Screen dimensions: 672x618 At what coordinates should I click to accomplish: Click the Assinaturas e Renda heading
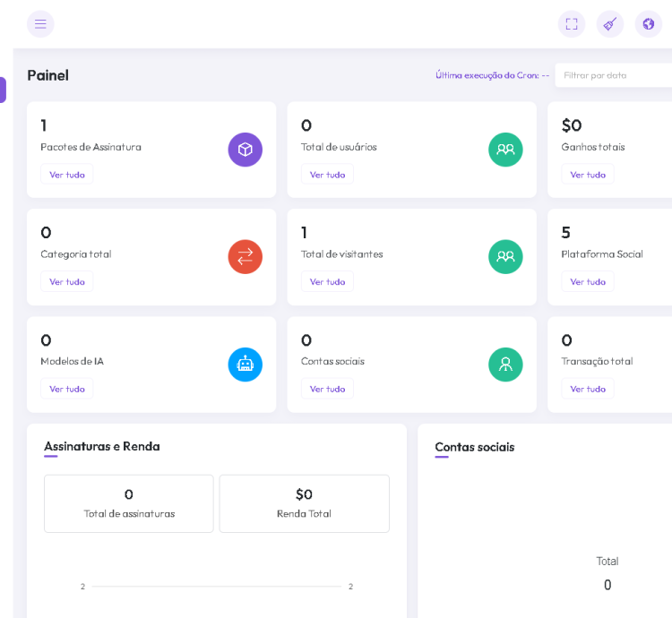[102, 446]
